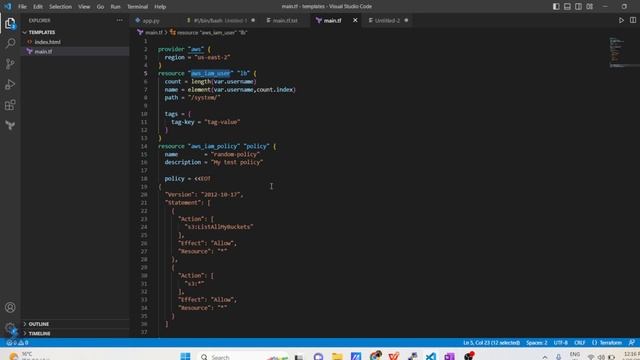The image size is (640, 360).
Task: Open the Manage gear icon
Action: coord(10,328)
